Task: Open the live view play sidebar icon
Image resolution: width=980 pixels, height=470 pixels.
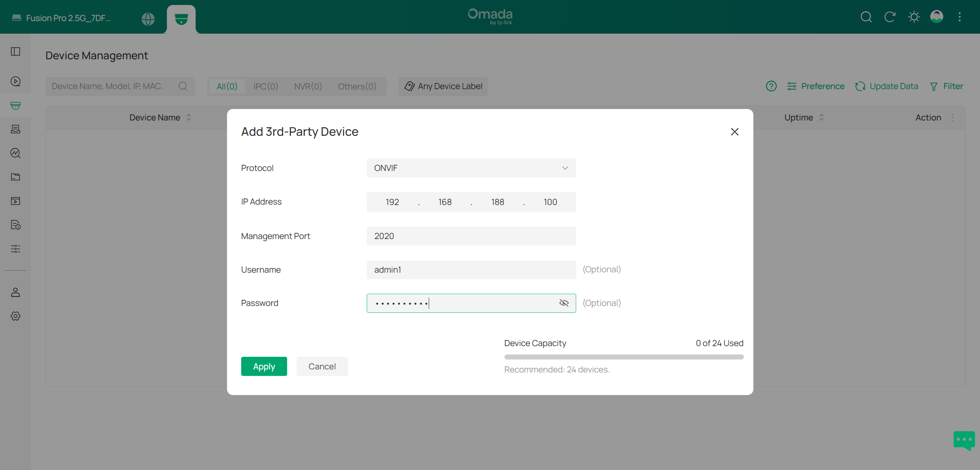Action: (x=16, y=81)
